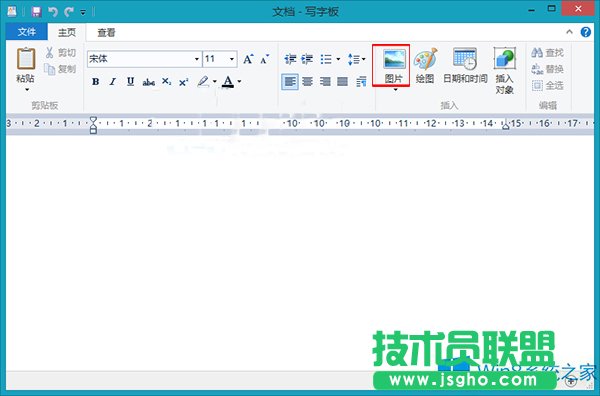The image size is (600, 396).
Task: Justify text alignment
Action: click(x=342, y=81)
